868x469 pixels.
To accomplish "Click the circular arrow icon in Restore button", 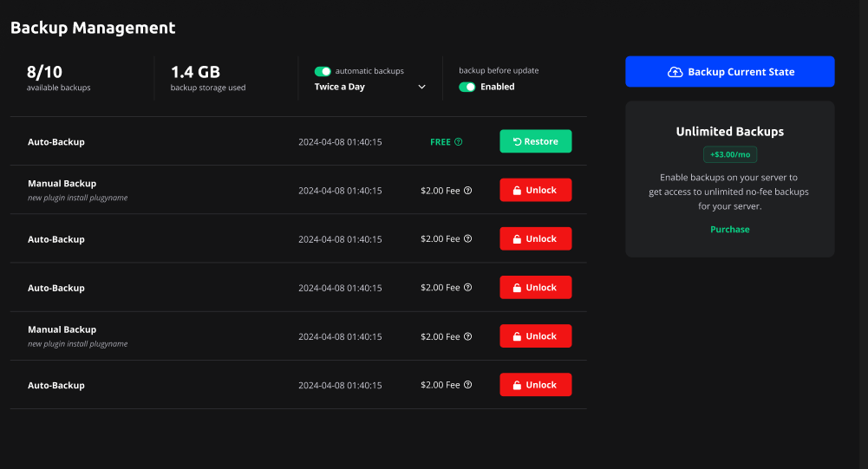I will [x=518, y=142].
